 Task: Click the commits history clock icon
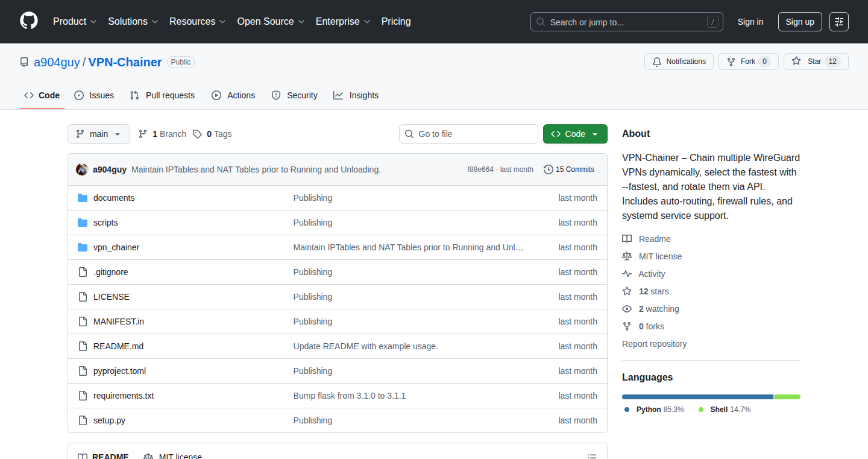pyautogui.click(x=548, y=169)
